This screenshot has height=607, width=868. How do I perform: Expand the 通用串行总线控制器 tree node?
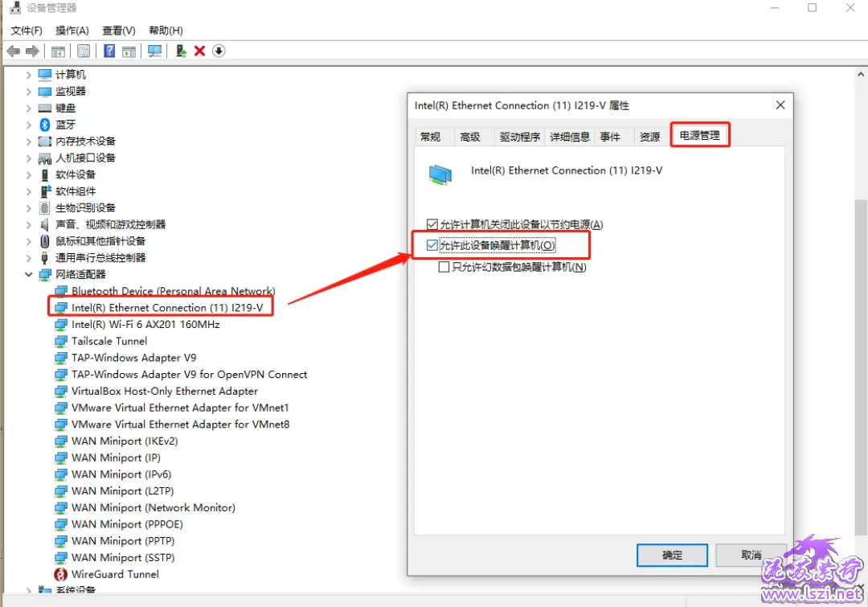(29, 257)
